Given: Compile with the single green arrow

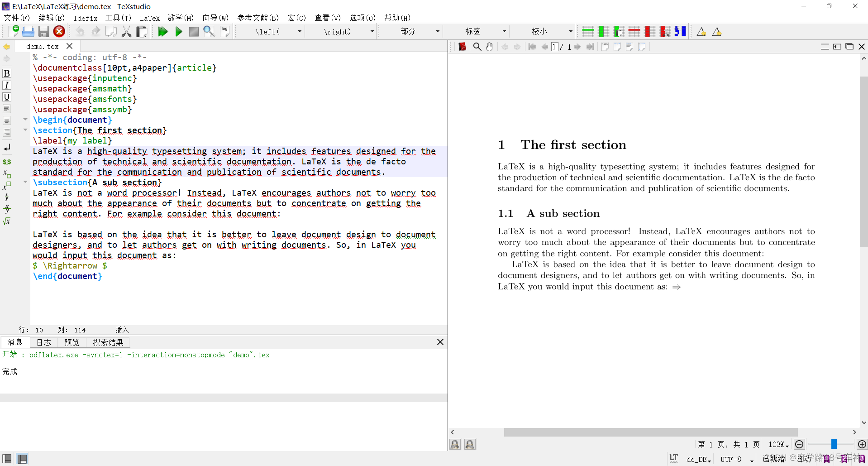Looking at the screenshot, I should coord(179,31).
